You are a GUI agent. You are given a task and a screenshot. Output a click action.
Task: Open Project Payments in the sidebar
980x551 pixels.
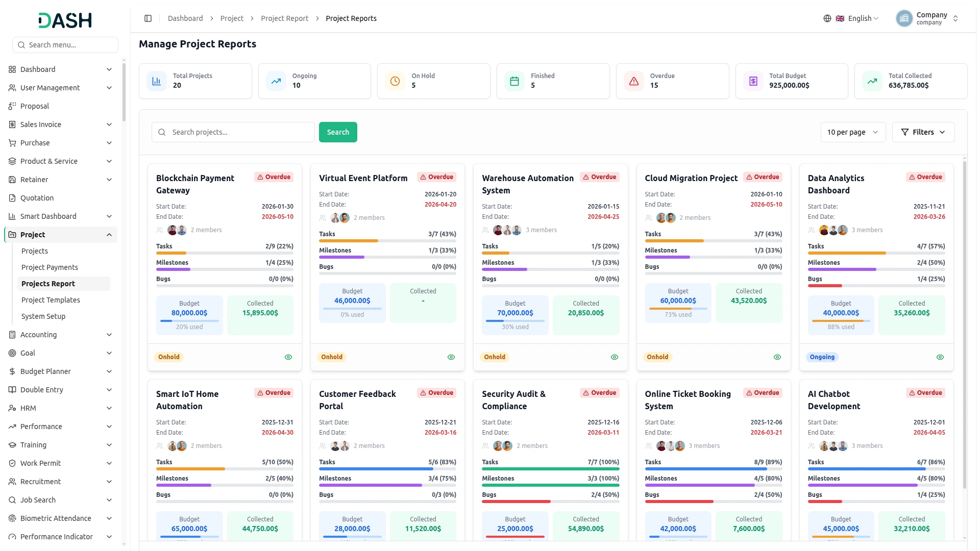50,267
